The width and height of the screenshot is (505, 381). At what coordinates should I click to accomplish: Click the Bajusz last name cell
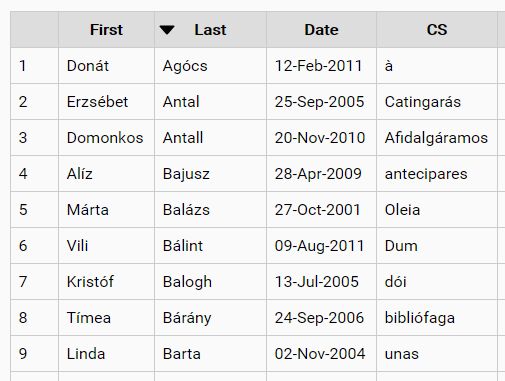pos(210,174)
